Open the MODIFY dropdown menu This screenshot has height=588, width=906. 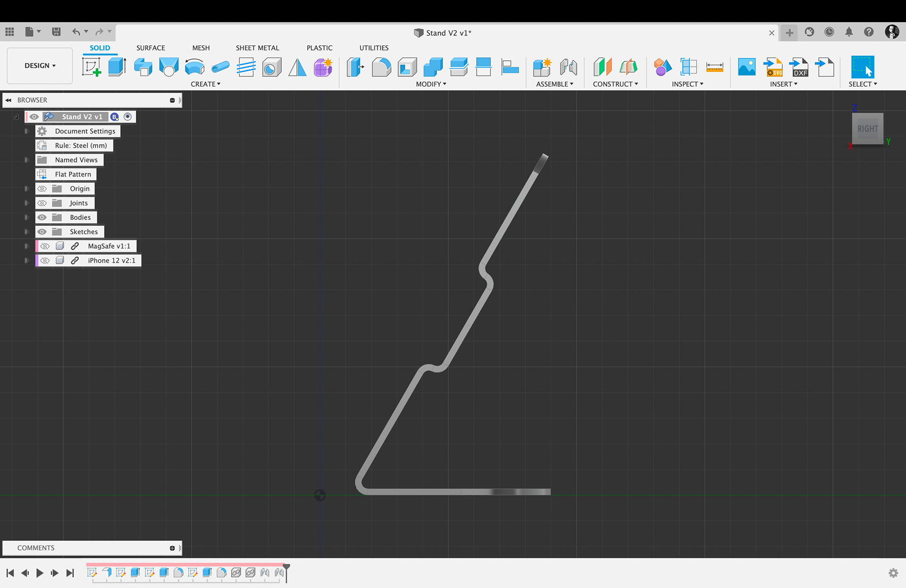pyautogui.click(x=431, y=84)
